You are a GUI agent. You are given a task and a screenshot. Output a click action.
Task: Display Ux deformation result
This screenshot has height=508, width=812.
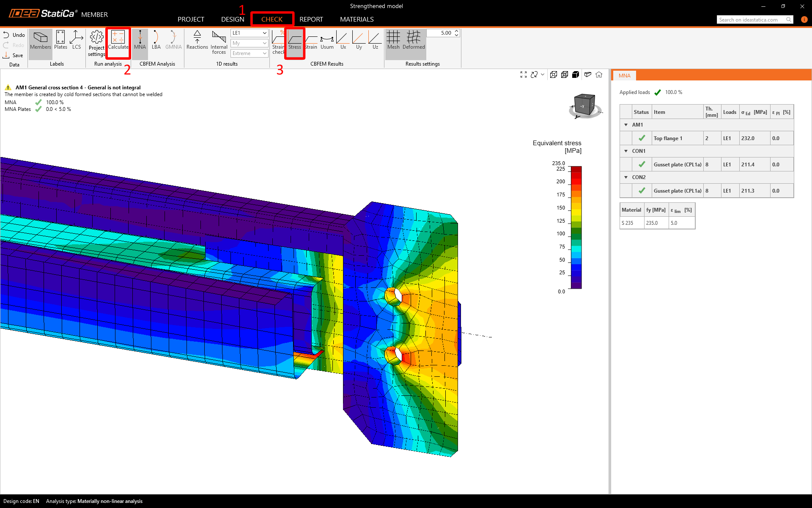point(343,40)
